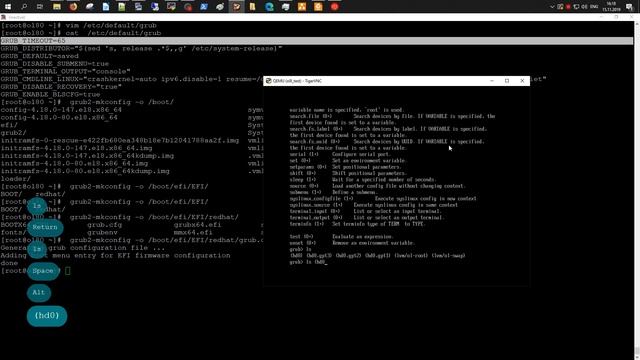Viewport: 640px width, 360px height.
Task: Open File Explorer from the taskbar
Action: click(x=57, y=7)
